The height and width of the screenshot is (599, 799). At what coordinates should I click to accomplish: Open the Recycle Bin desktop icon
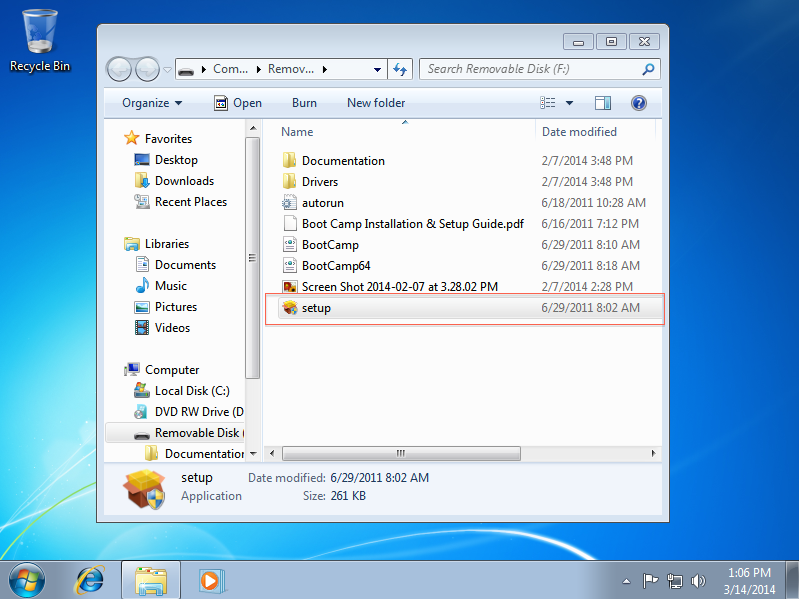[40, 41]
